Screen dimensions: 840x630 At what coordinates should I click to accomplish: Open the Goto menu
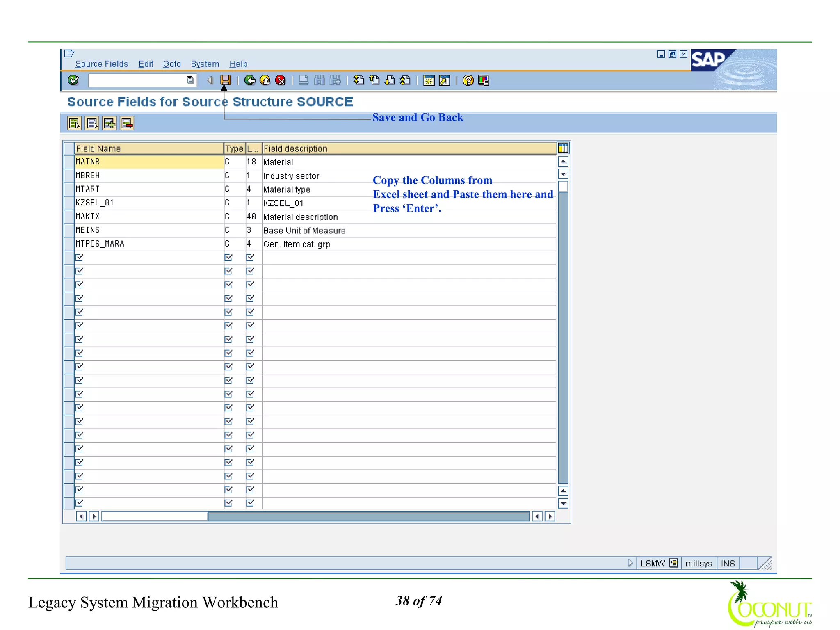[x=172, y=64]
